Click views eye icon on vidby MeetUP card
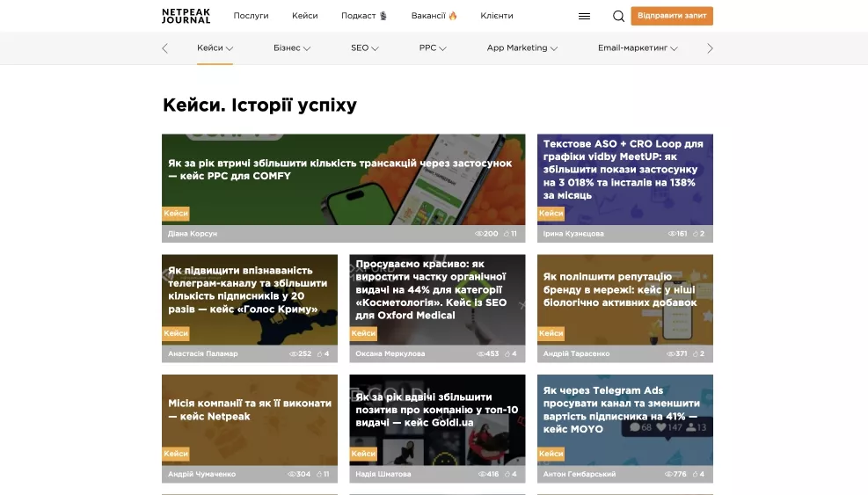 click(672, 234)
